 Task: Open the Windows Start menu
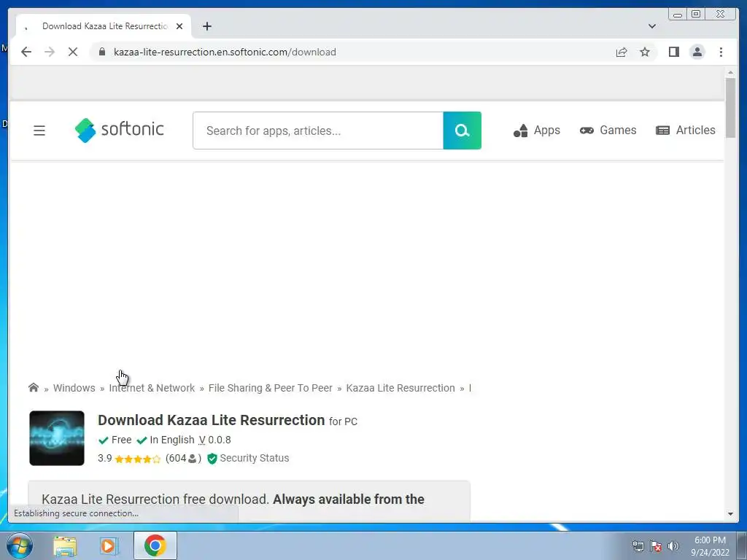pos(19,545)
